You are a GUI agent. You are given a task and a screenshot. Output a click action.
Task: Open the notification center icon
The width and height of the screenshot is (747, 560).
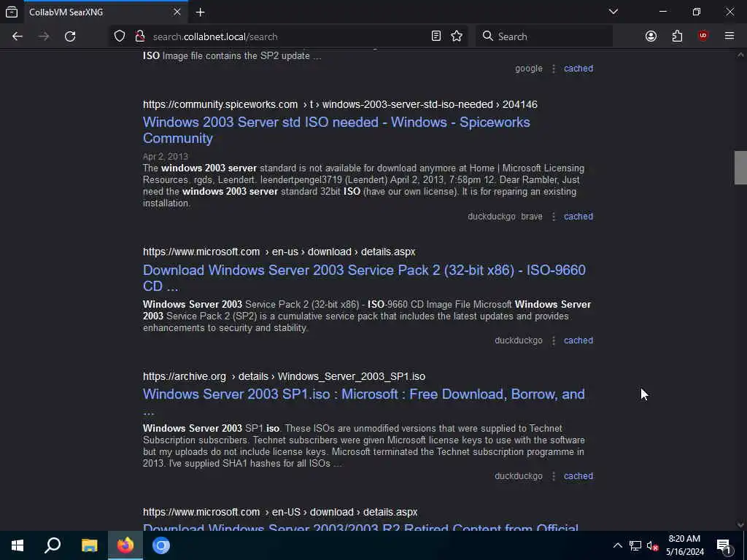[x=724, y=545]
